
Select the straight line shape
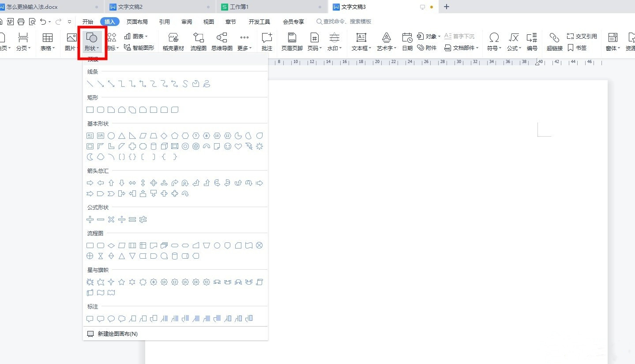pyautogui.click(x=90, y=84)
